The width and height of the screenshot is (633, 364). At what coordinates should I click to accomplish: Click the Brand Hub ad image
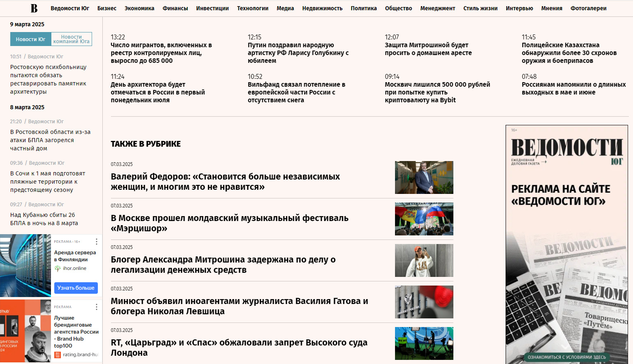pyautogui.click(x=25, y=331)
